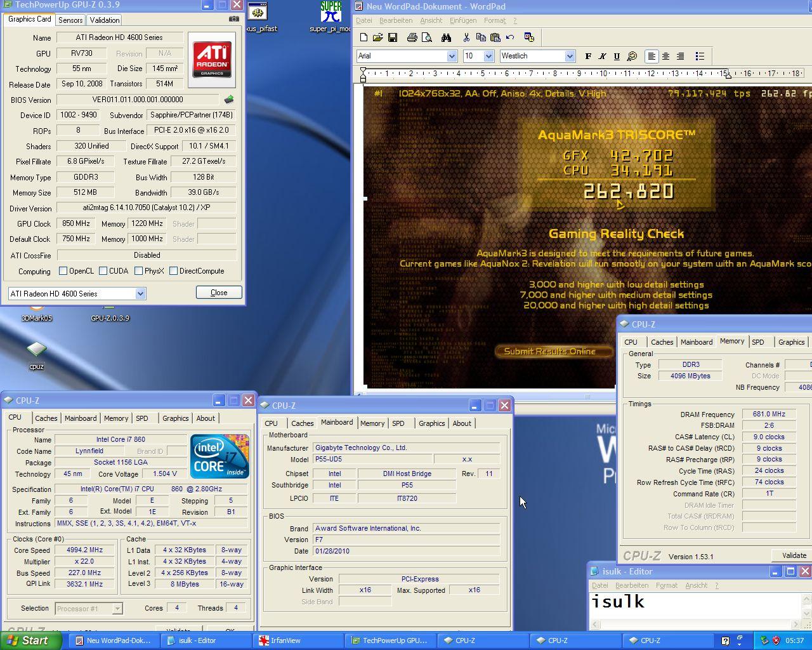Click the Save disk icon in WordPad
812x650 pixels.
(x=393, y=37)
